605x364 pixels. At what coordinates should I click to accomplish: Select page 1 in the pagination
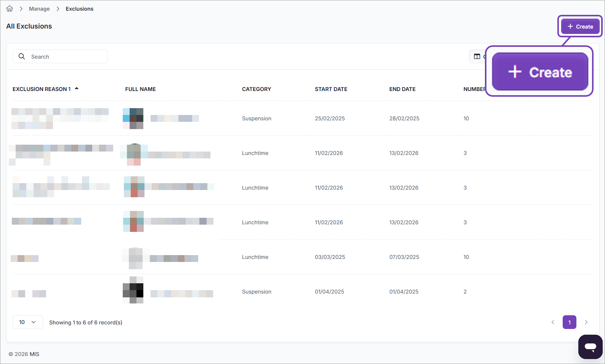point(569,322)
